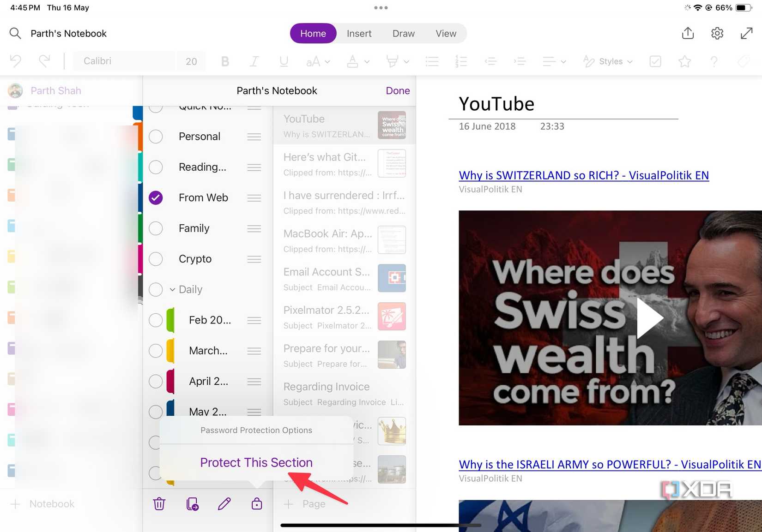
Task: Play the Swiss wealth video
Action: (649, 318)
